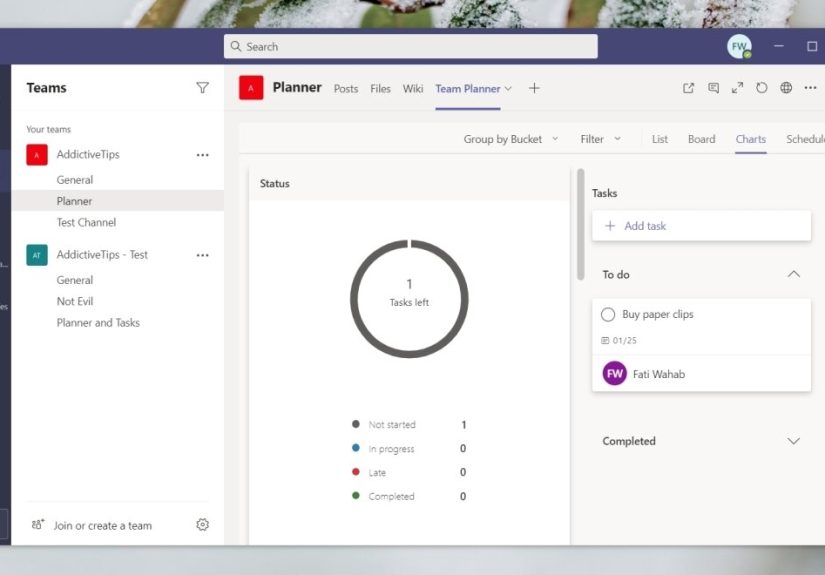Open more tab options ellipsis
The image size is (825, 575).
click(810, 88)
